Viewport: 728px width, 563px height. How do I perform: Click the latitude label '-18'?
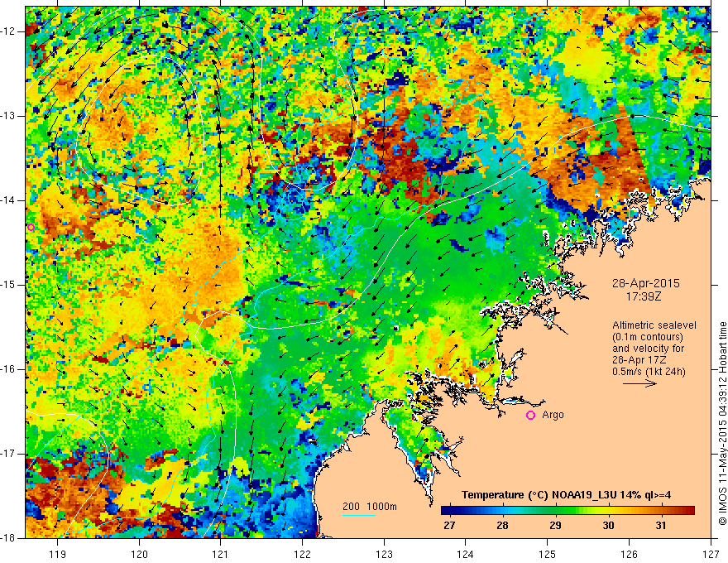pos(8,538)
